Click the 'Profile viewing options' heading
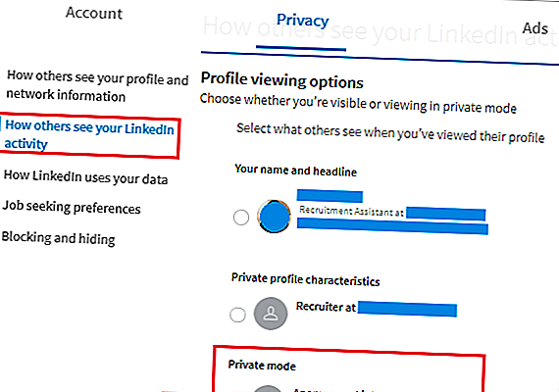 coord(282,80)
